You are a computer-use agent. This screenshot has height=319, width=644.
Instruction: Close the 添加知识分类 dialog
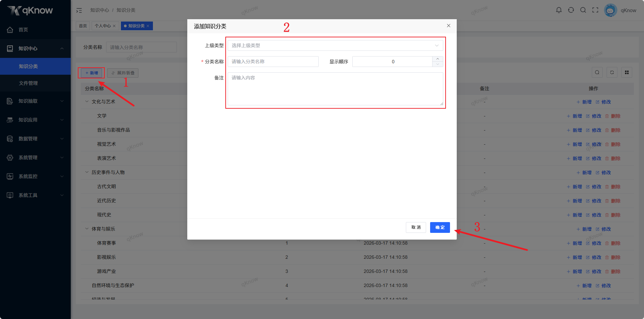tap(449, 26)
